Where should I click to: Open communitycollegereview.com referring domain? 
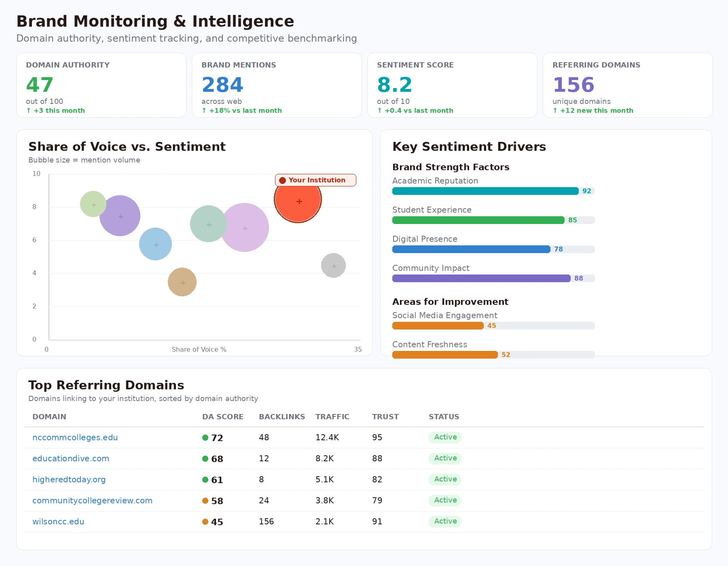pyautogui.click(x=92, y=501)
